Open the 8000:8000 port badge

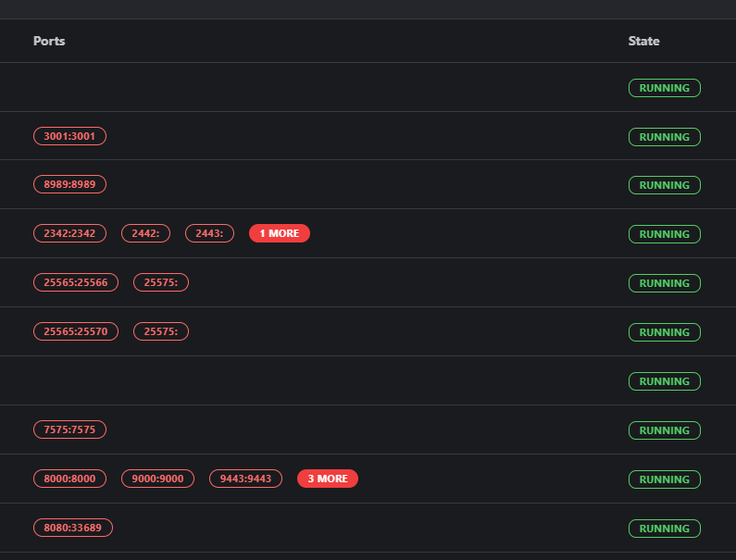(x=69, y=479)
